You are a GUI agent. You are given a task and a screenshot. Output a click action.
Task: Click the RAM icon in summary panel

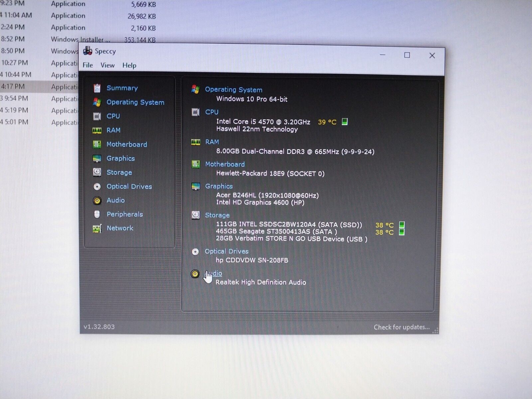coord(196,142)
